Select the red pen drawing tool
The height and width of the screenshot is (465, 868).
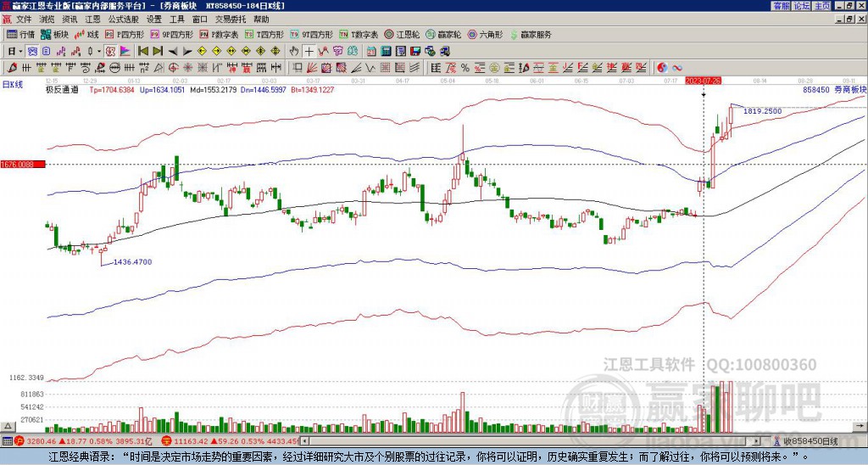point(10,68)
